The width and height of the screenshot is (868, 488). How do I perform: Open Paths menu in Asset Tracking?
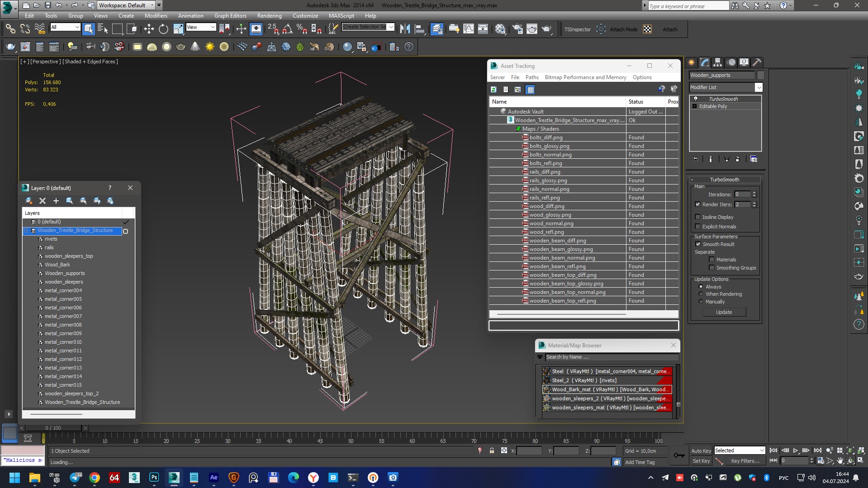point(532,77)
